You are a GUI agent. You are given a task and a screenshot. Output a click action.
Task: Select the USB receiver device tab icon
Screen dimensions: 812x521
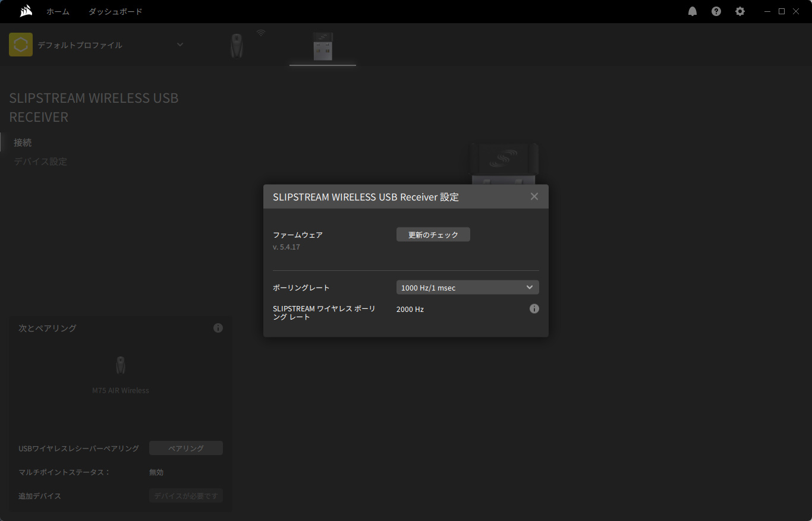click(x=323, y=46)
